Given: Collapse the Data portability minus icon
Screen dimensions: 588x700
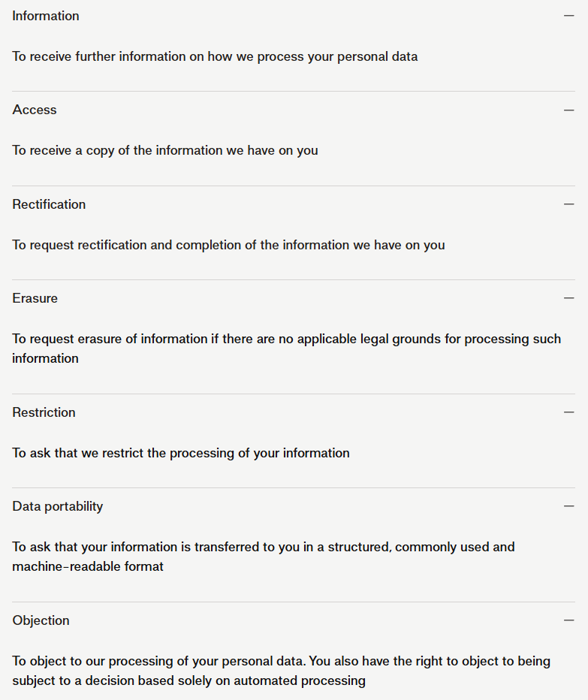Looking at the screenshot, I should coord(568,506).
